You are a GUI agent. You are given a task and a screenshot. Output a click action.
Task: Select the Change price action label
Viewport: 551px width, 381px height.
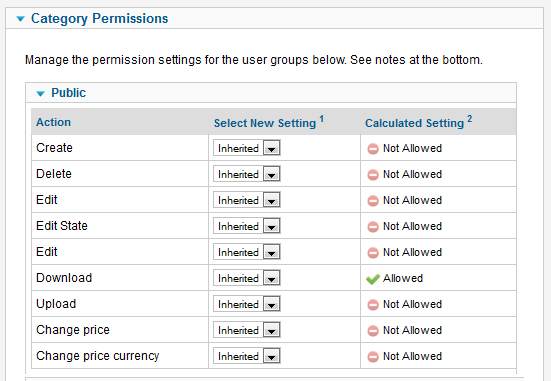pyautogui.click(x=73, y=330)
